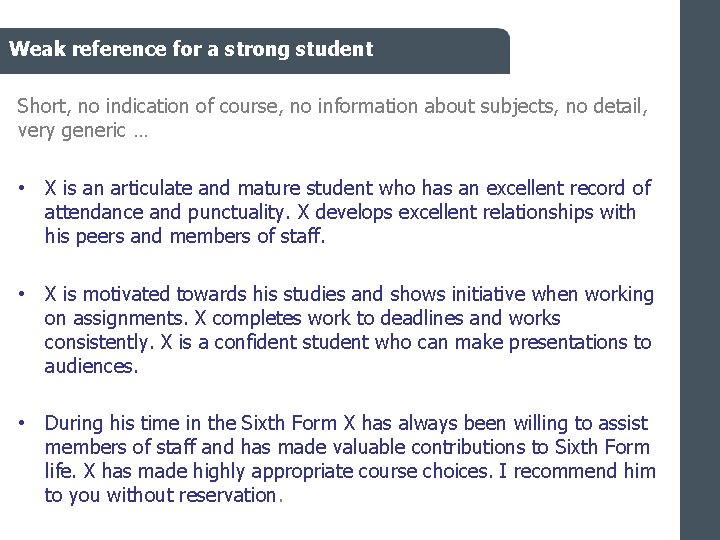Image resolution: width=720 pixels, height=540 pixels.
Task: Click the line beginning "attendance and punctuality"
Action: pos(339,212)
